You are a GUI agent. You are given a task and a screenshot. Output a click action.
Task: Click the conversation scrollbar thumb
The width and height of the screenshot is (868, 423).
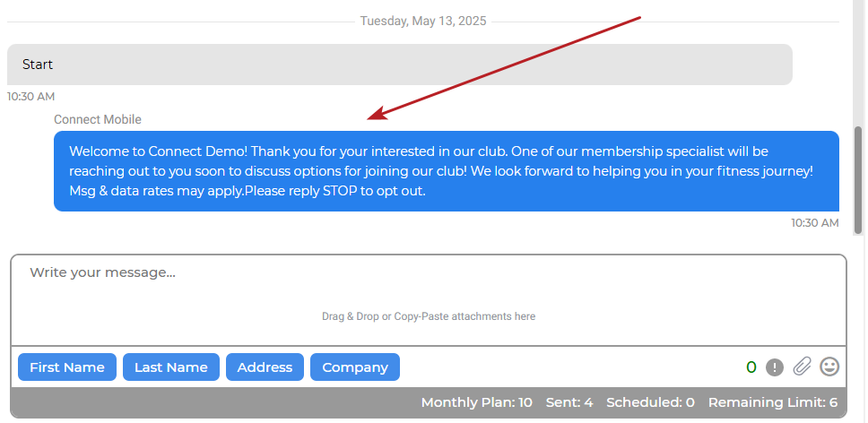[858, 180]
